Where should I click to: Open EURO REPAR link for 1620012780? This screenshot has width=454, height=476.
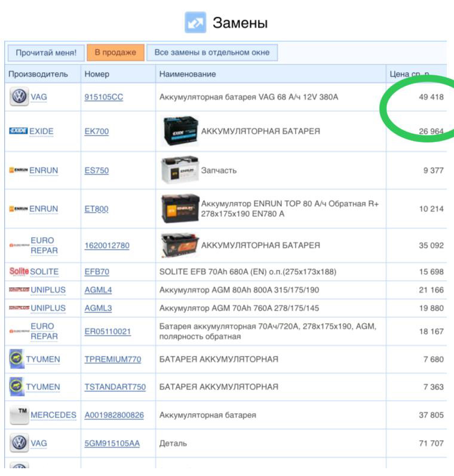tap(44, 245)
